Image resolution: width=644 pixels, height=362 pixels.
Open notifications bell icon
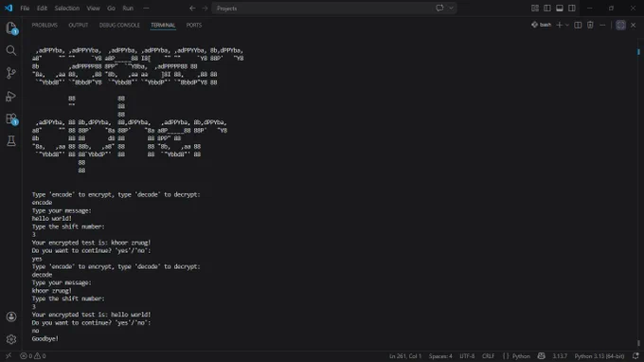click(635, 356)
